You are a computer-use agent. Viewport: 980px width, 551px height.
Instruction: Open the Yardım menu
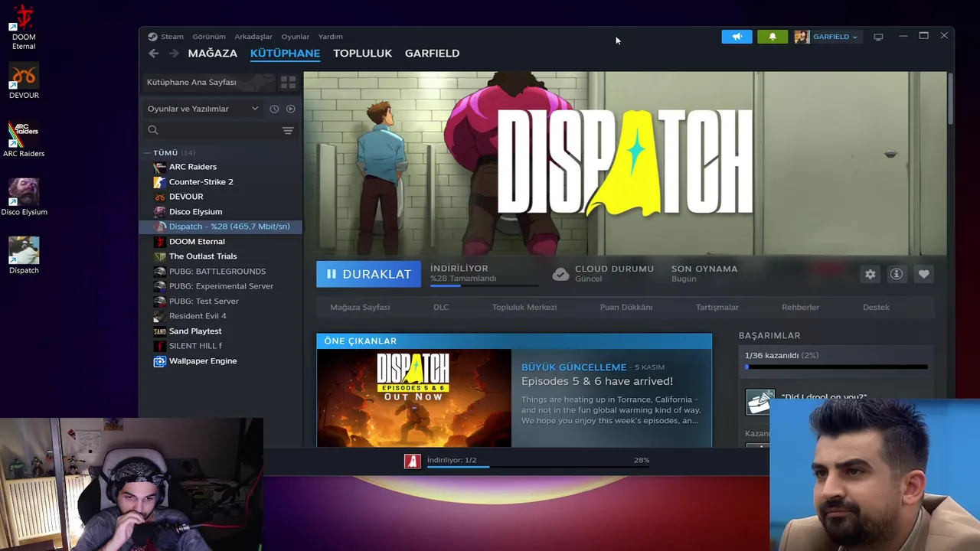[x=331, y=37]
